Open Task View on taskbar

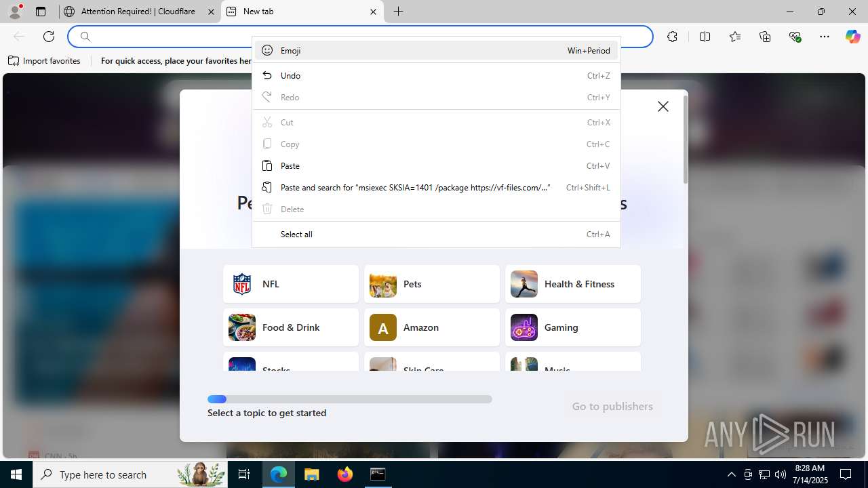244,474
